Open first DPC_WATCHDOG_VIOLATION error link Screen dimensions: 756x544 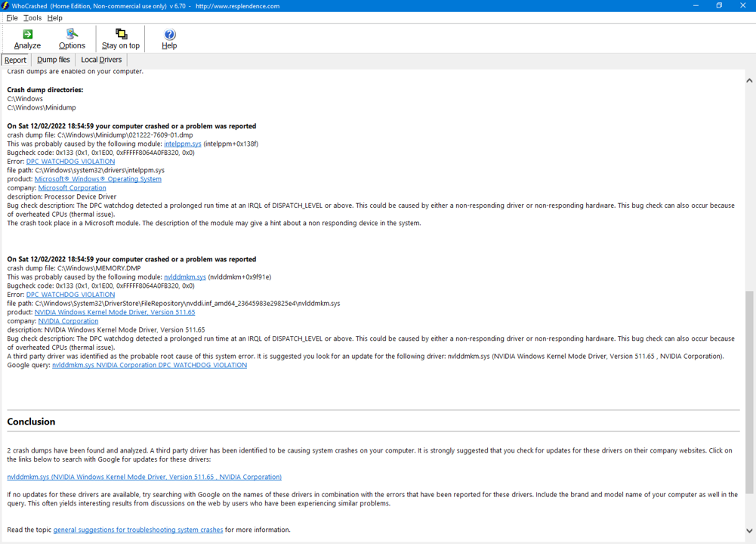pos(70,162)
